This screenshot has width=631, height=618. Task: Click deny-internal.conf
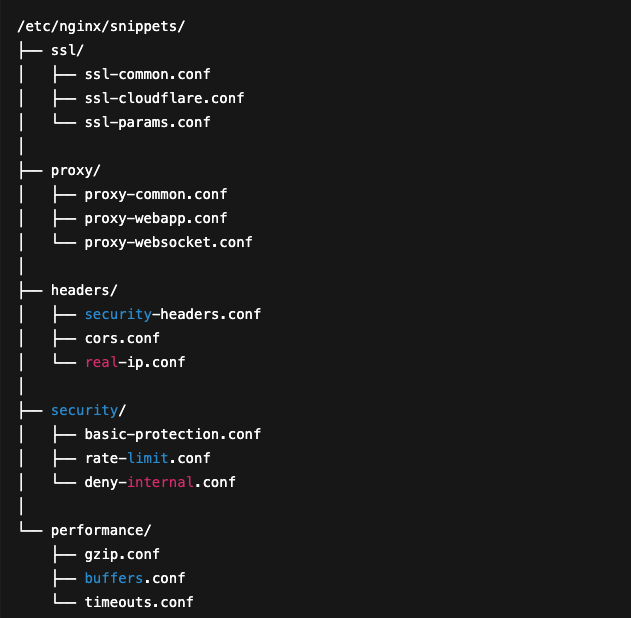(x=160, y=482)
